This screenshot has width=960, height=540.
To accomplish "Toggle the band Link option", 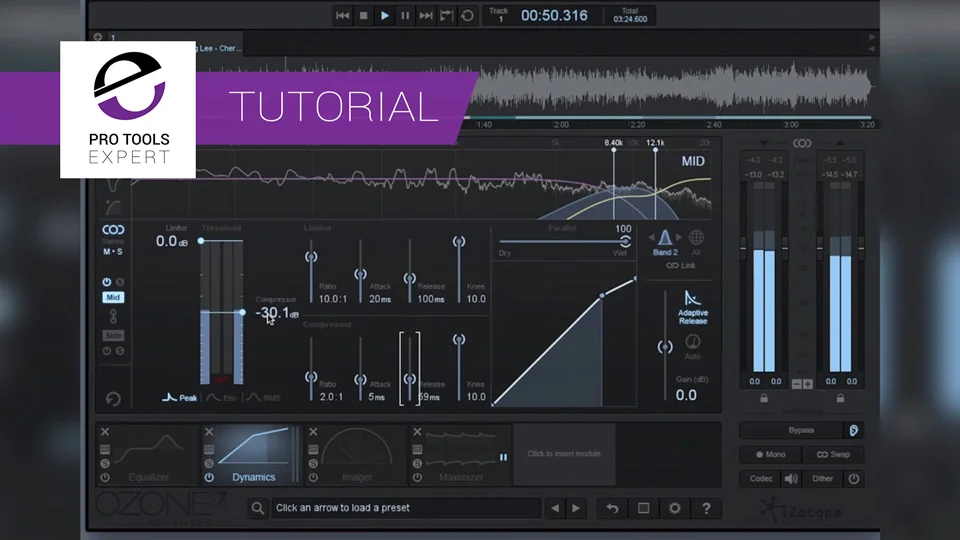I will pos(681,266).
